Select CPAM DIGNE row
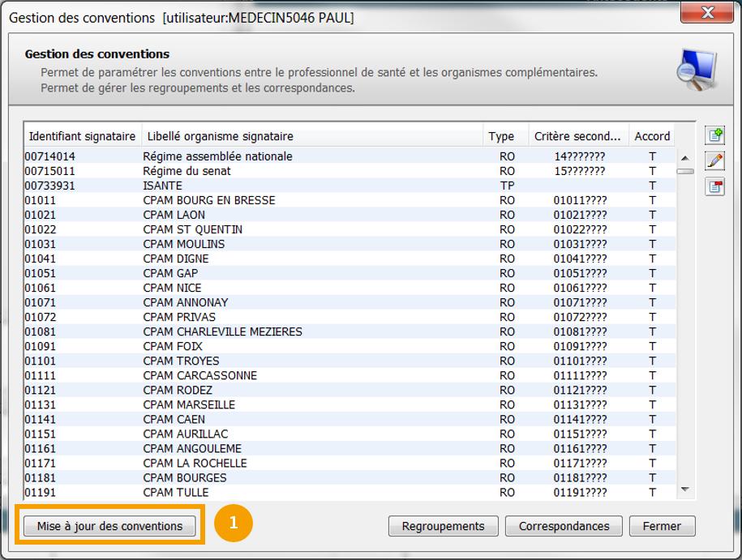 tap(350, 259)
